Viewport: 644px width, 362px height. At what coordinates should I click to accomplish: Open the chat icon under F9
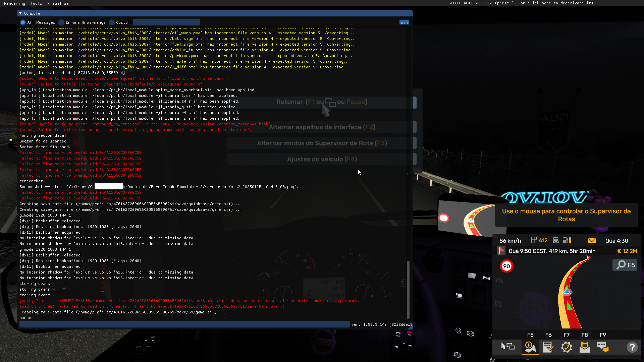(603, 347)
